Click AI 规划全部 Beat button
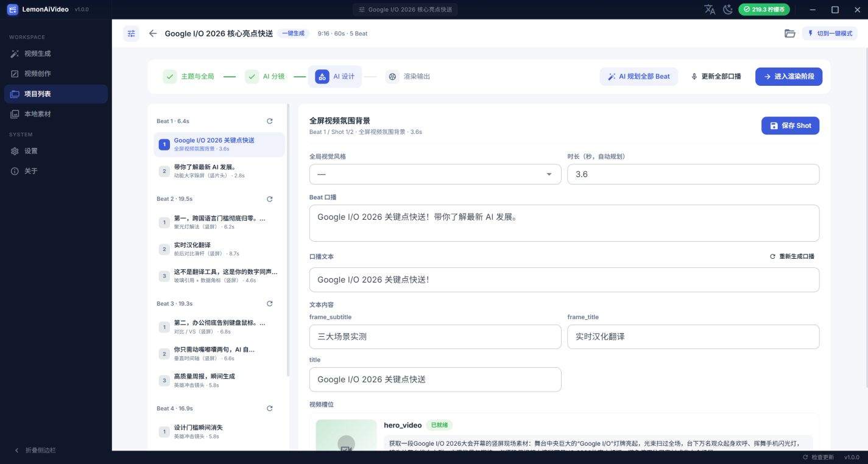This screenshot has width=868, height=464. pos(638,77)
